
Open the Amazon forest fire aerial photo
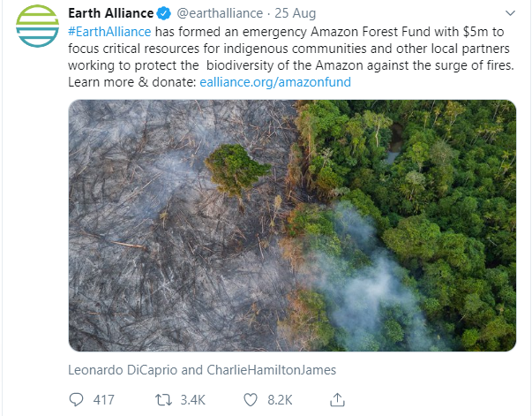tap(292, 225)
